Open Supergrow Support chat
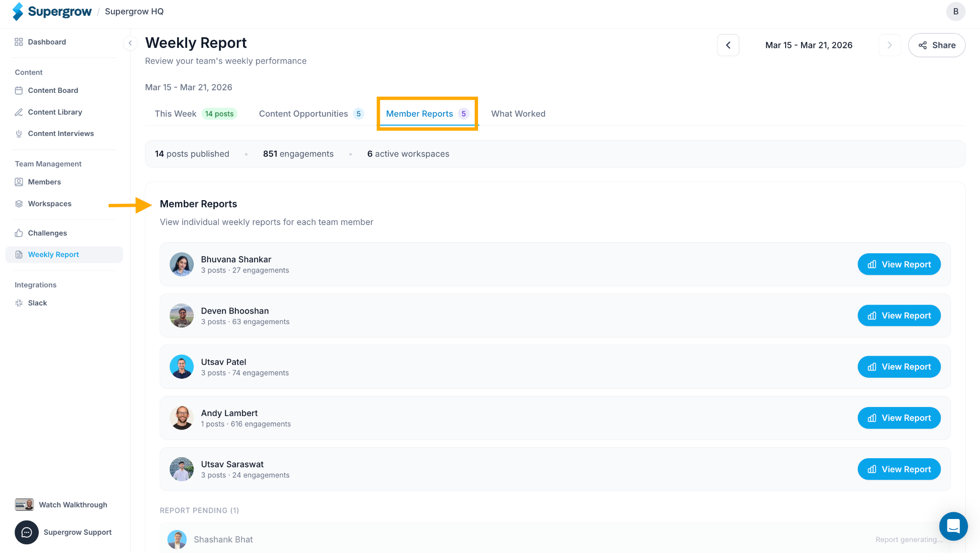Image resolution: width=980 pixels, height=553 pixels. (x=63, y=532)
